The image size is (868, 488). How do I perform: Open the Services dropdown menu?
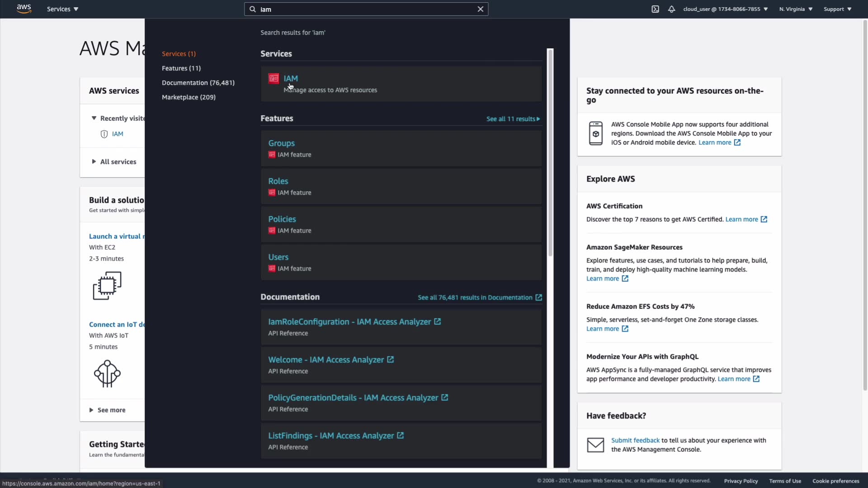point(62,9)
